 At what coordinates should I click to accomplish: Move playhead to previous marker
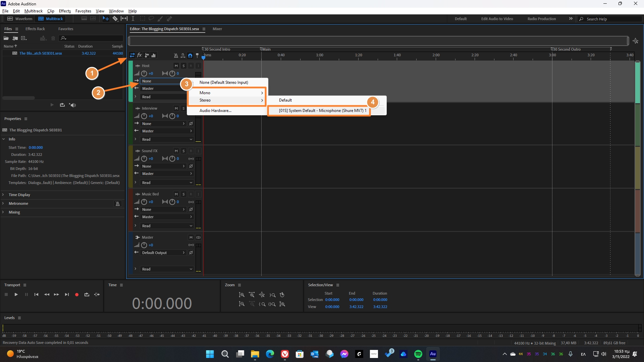(x=36, y=295)
